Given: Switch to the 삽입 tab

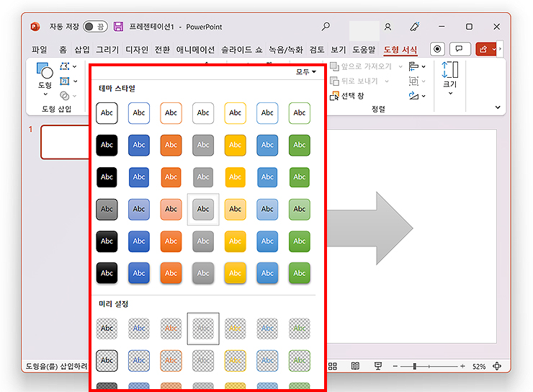Looking at the screenshot, I should (x=82, y=50).
